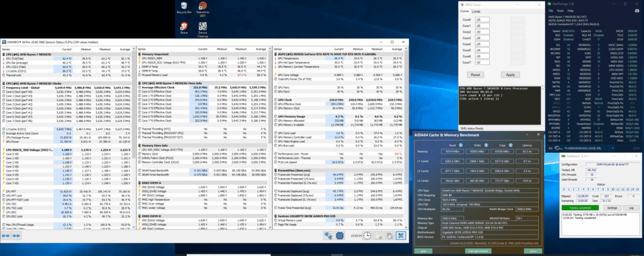Open Settings in TestMem5
This screenshot has height=256, width=644.
click(612, 208)
